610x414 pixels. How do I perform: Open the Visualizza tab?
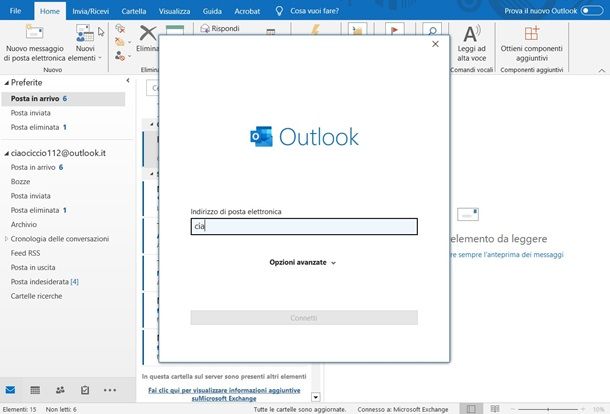174,11
